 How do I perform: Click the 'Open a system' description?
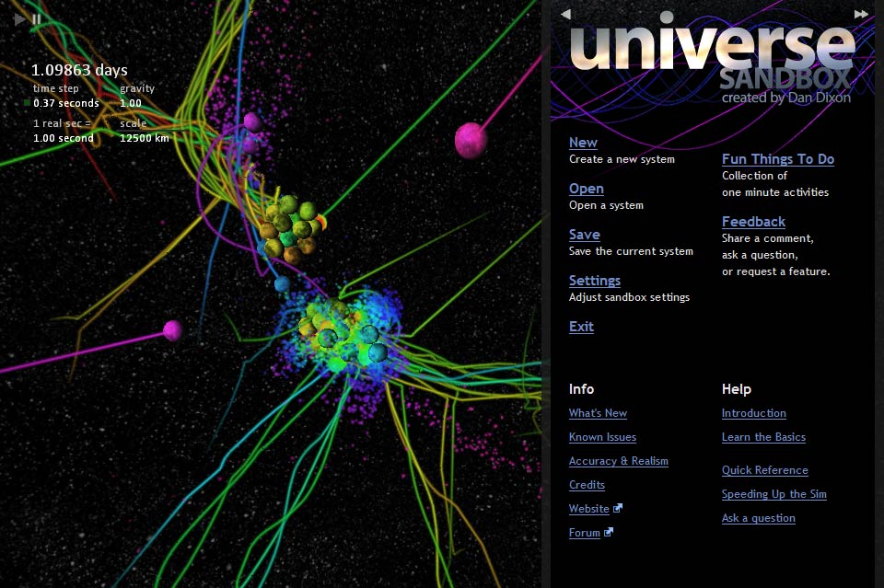tap(606, 205)
